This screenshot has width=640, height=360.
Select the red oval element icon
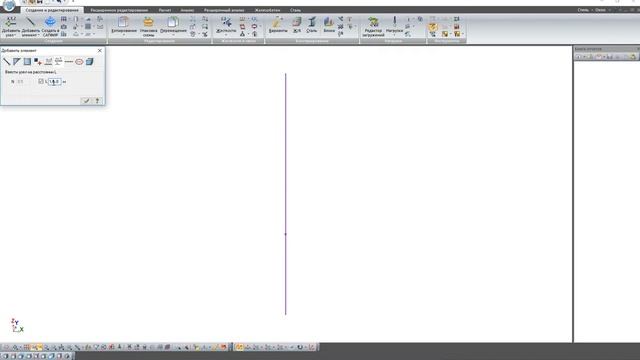[x=79, y=62]
